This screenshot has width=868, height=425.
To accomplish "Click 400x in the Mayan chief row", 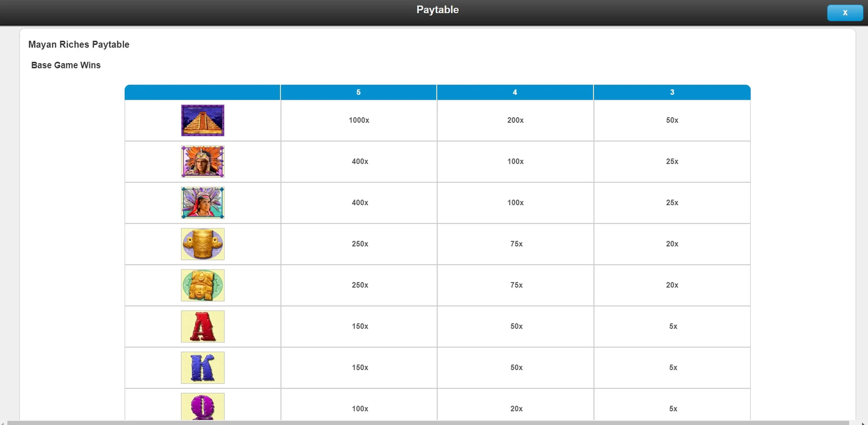I will click(360, 161).
